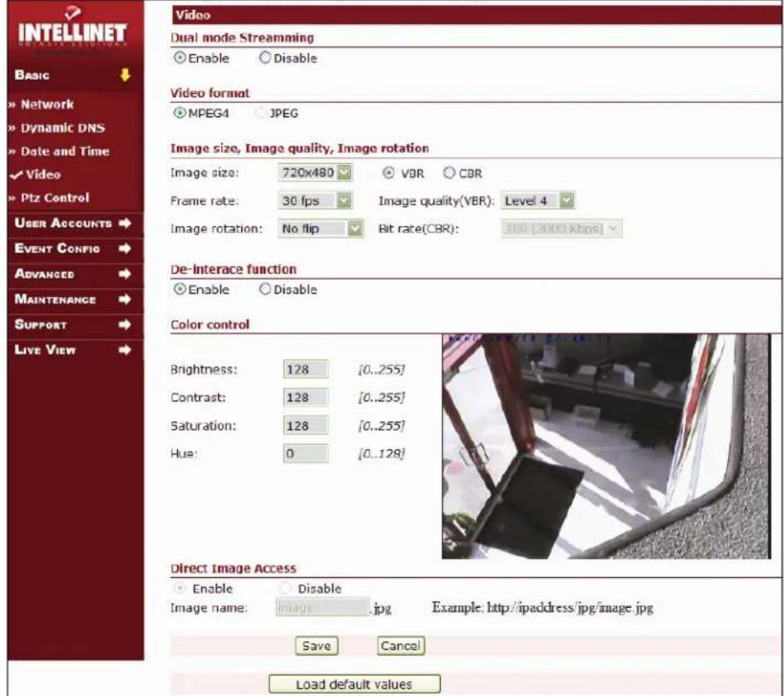Open Image size dropdown 720x480
The image size is (784, 696).
(x=315, y=172)
